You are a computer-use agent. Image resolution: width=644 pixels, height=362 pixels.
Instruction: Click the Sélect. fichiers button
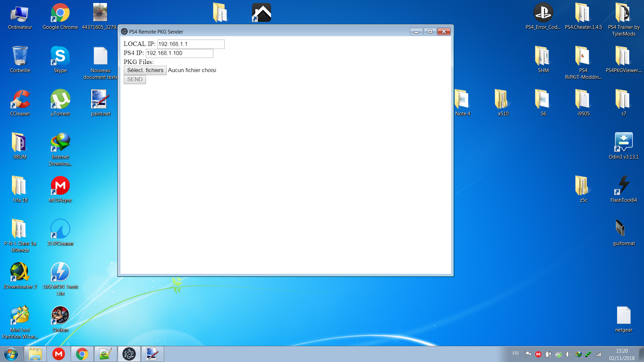pos(145,70)
